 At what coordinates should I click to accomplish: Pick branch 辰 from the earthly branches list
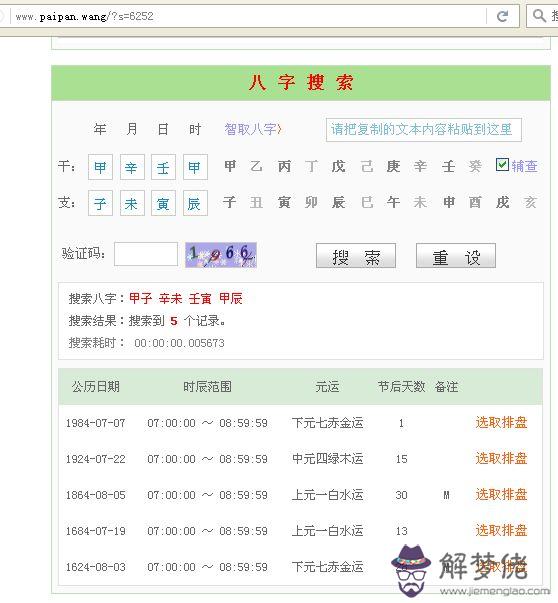click(x=338, y=202)
